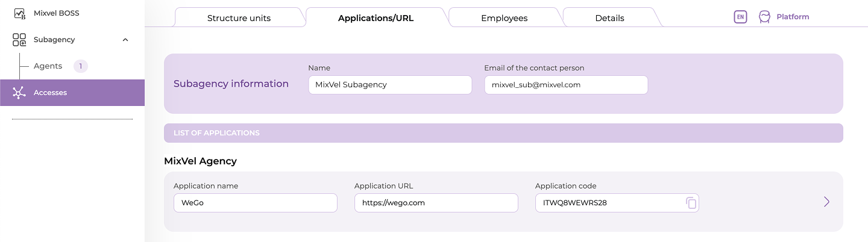
Task: Click the Mixvel BOSS chart icon
Action: coord(19,13)
